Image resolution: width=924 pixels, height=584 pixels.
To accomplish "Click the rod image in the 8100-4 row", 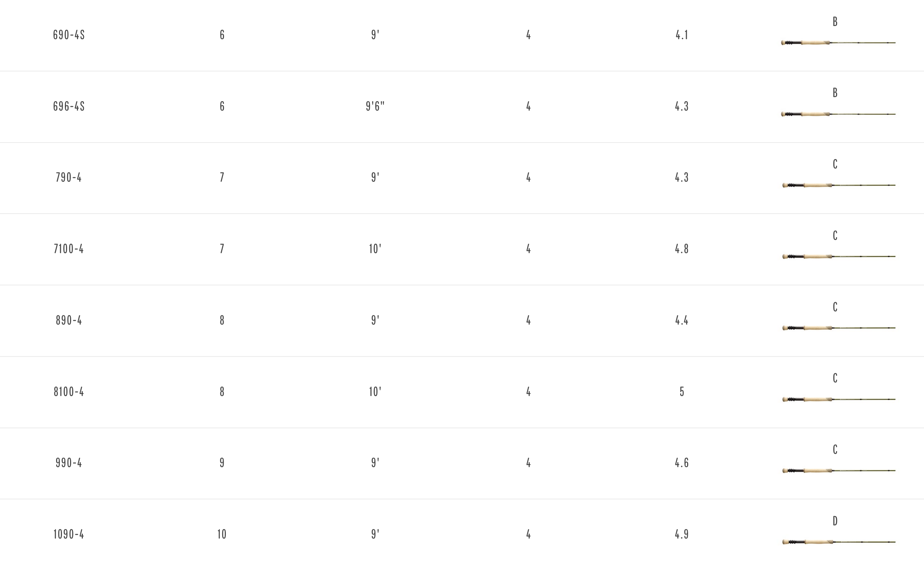I will [x=839, y=399].
